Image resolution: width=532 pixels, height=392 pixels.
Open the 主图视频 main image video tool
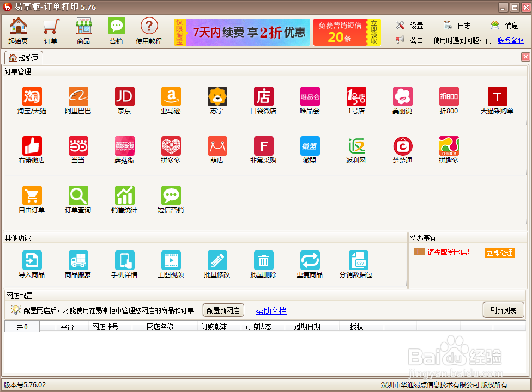click(171, 264)
